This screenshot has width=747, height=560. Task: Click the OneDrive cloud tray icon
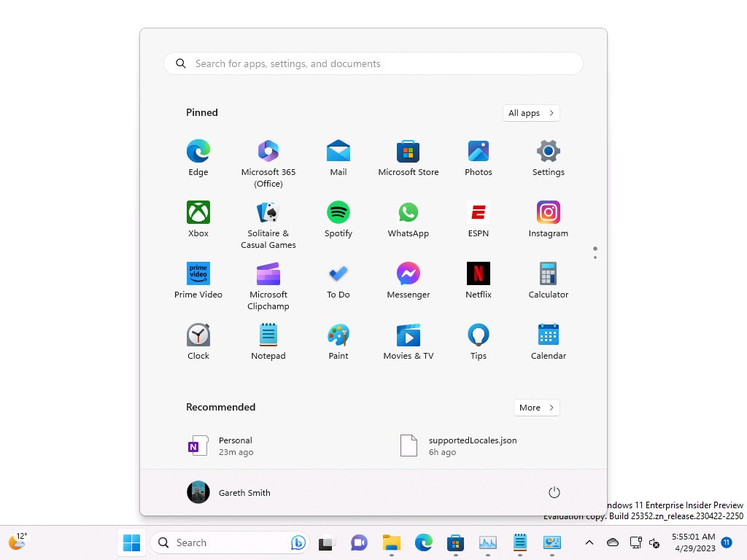pyautogui.click(x=613, y=542)
